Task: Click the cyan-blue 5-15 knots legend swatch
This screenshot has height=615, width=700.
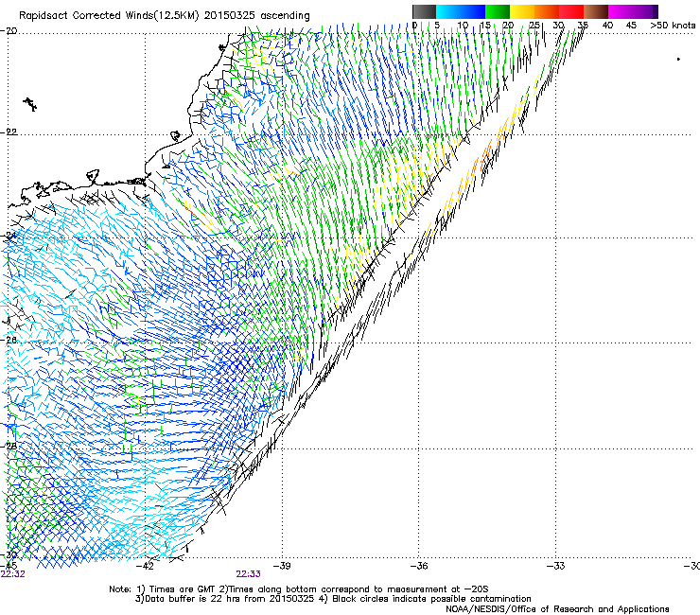Action: tap(461, 11)
